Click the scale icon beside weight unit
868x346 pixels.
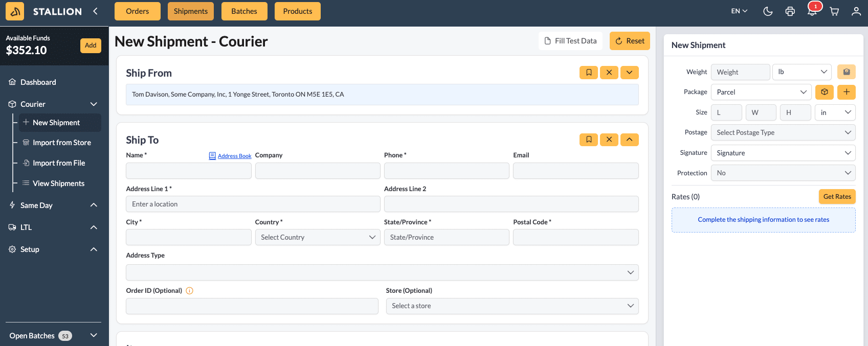[x=847, y=72]
